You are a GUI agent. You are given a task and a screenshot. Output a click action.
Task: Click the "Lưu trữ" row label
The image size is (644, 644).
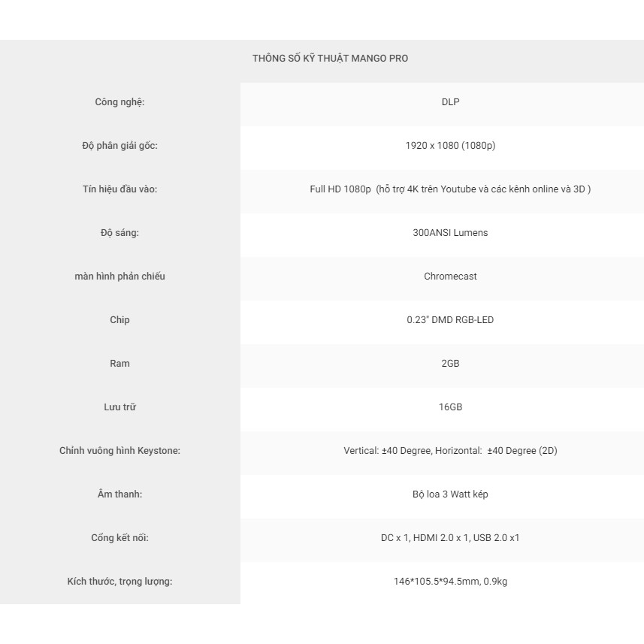[x=119, y=407]
